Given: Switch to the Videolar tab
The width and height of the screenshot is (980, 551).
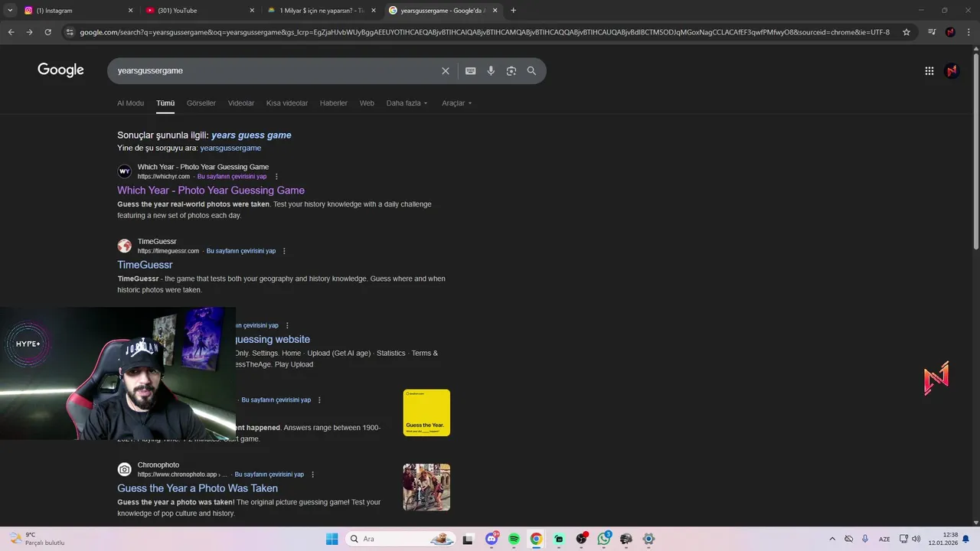Looking at the screenshot, I should point(241,103).
